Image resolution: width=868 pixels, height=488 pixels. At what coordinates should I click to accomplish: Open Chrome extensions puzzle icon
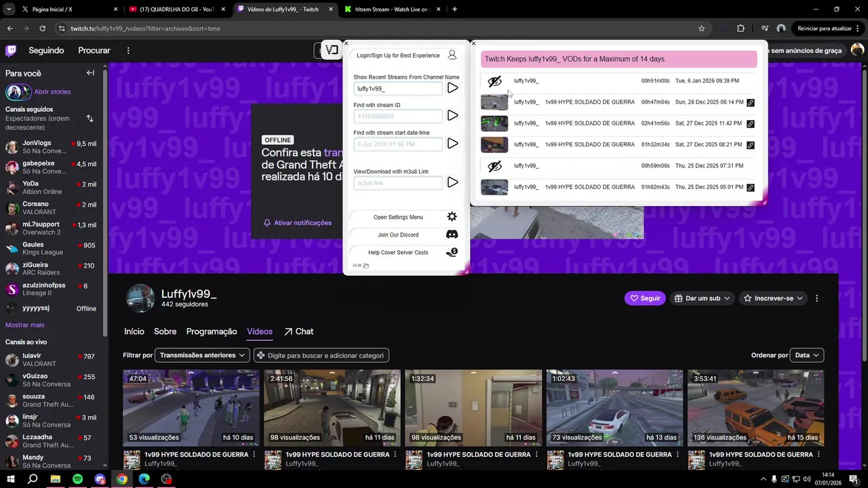(x=741, y=28)
